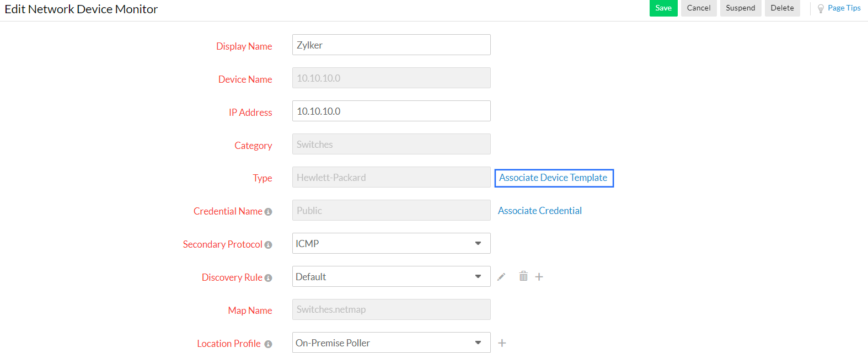The width and height of the screenshot is (868, 353).
Task: Open the Location Profile dropdown
Action: point(478,343)
